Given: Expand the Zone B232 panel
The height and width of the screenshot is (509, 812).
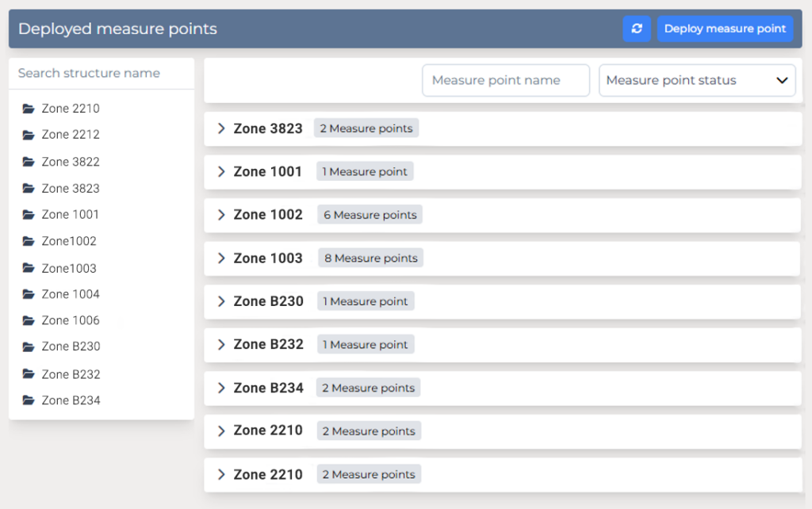Looking at the screenshot, I should tap(221, 344).
